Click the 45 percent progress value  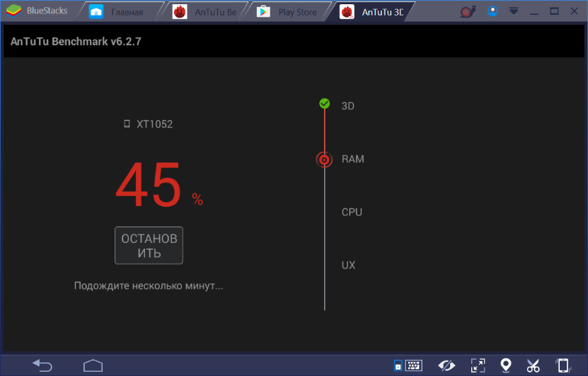pos(159,185)
